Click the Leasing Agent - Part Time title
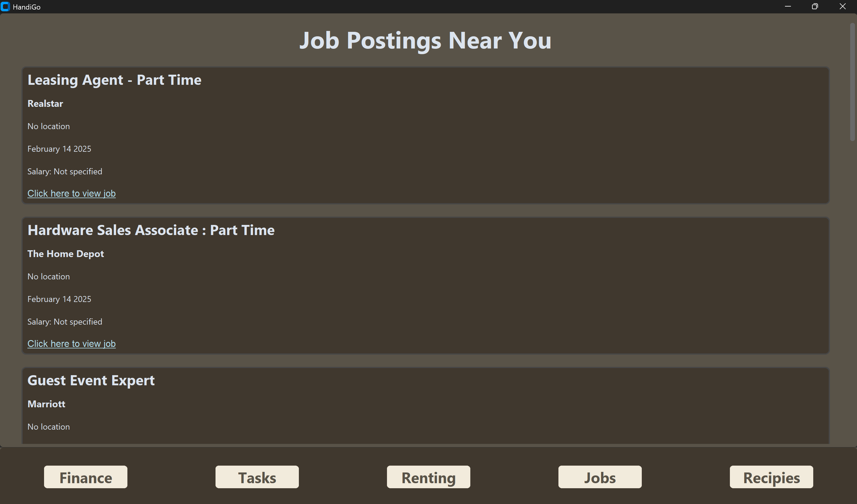Viewport: 857px width, 504px height. click(114, 80)
